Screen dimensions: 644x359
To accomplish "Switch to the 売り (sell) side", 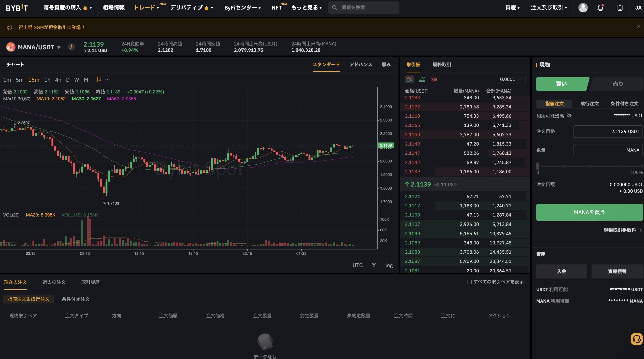I will point(618,84).
